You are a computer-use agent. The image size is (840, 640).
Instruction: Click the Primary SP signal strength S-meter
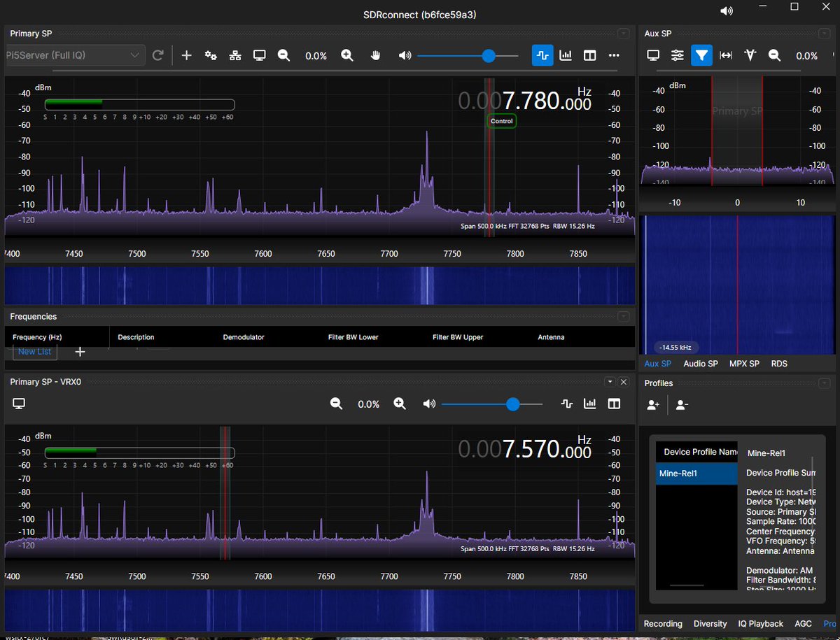(x=139, y=104)
